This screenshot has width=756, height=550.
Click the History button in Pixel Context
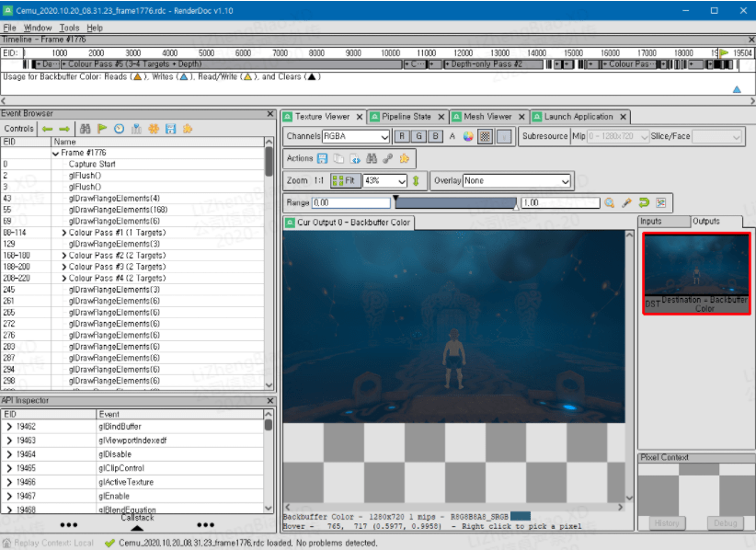click(666, 523)
